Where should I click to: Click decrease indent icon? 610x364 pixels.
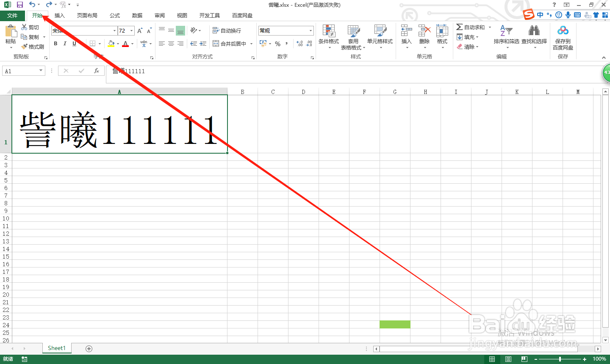[x=194, y=44]
